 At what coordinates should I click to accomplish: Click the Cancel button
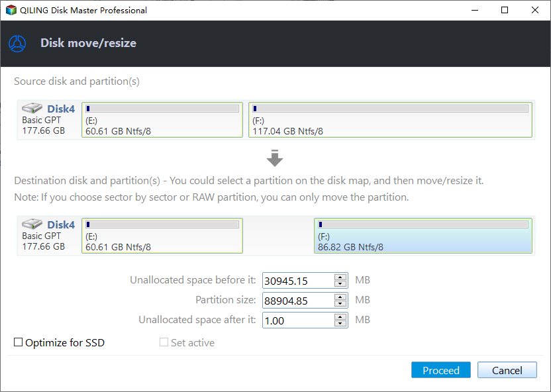tap(507, 370)
